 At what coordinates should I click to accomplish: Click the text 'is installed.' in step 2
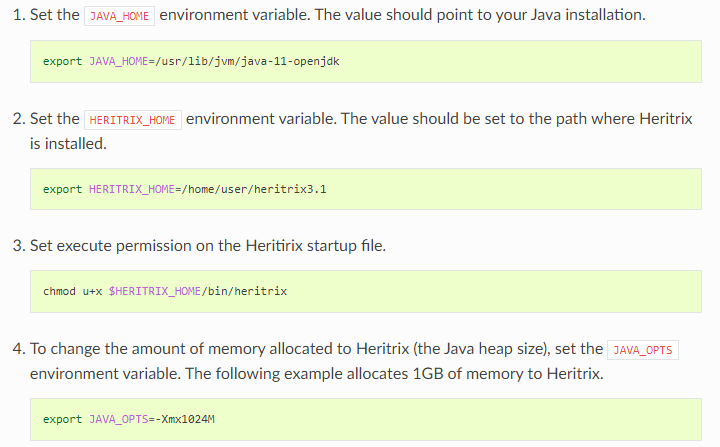tap(68, 143)
